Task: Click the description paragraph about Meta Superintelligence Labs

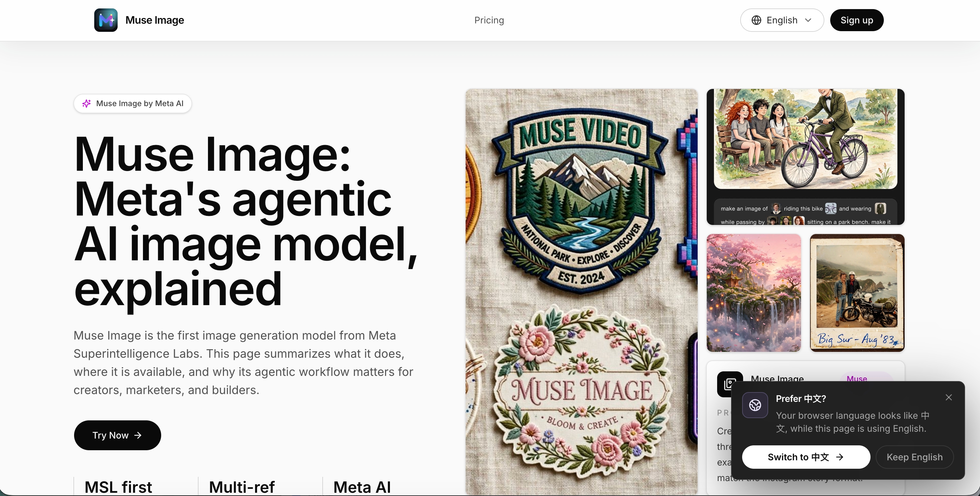Action: point(243,363)
